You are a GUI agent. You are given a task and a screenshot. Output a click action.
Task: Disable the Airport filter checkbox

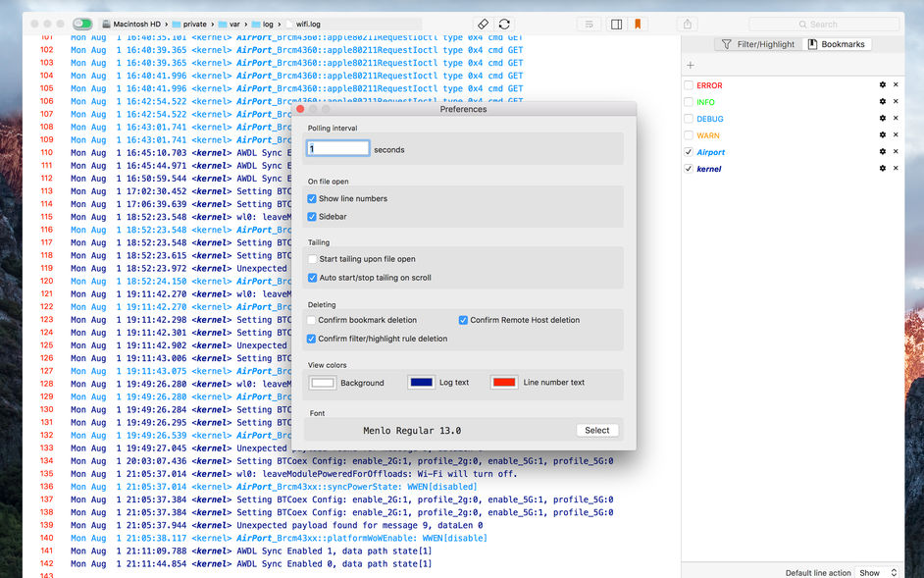(688, 152)
